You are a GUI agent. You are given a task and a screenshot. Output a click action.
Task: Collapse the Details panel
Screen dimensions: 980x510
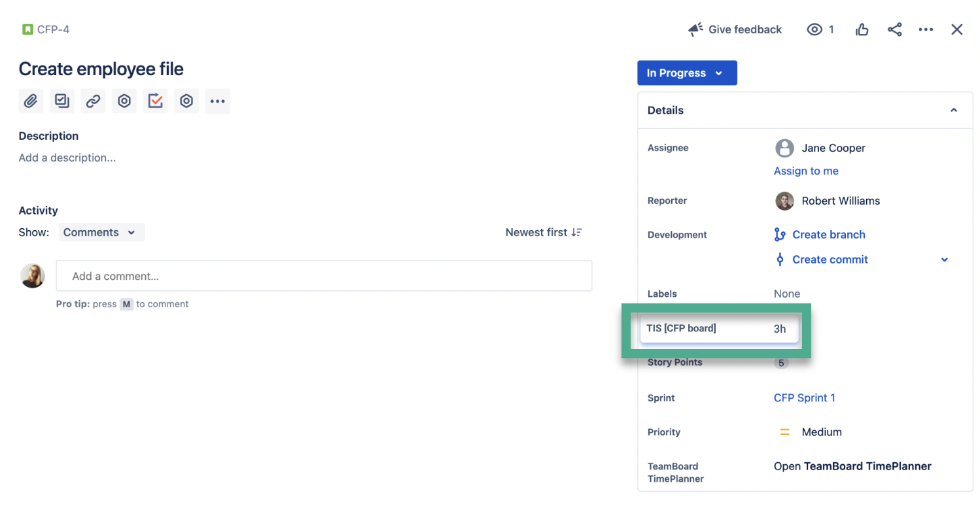click(x=954, y=110)
